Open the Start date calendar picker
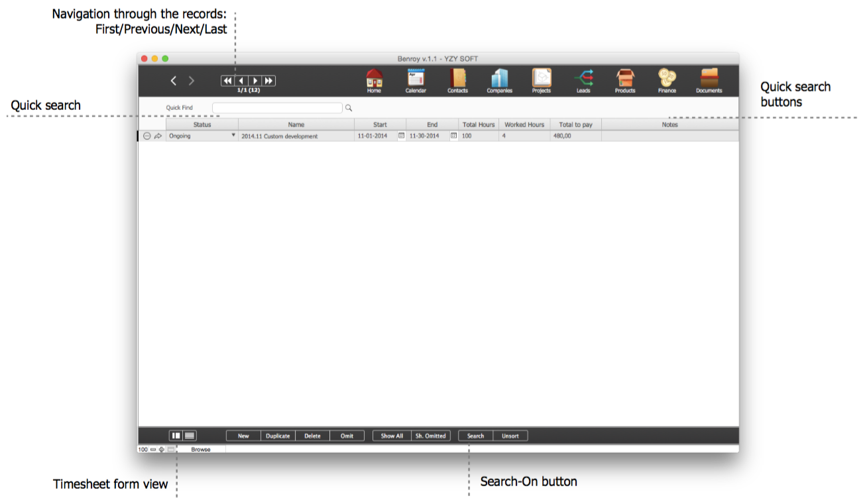The width and height of the screenshot is (865, 504). [401, 136]
